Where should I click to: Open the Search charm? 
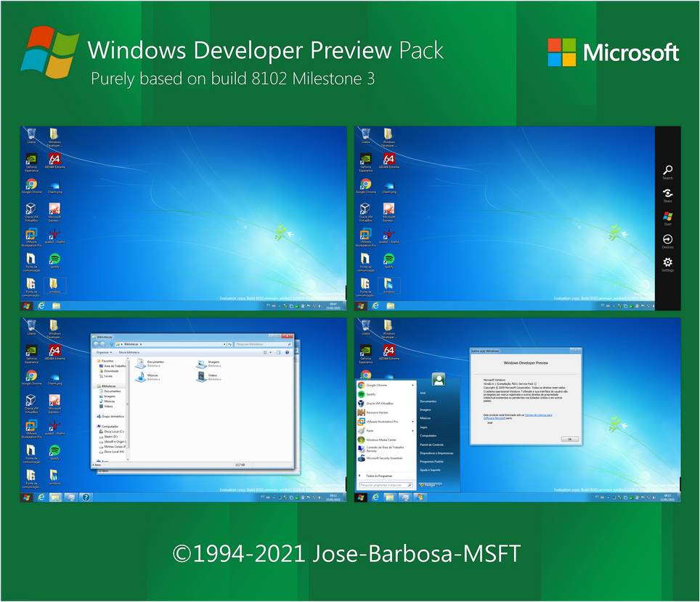667,171
